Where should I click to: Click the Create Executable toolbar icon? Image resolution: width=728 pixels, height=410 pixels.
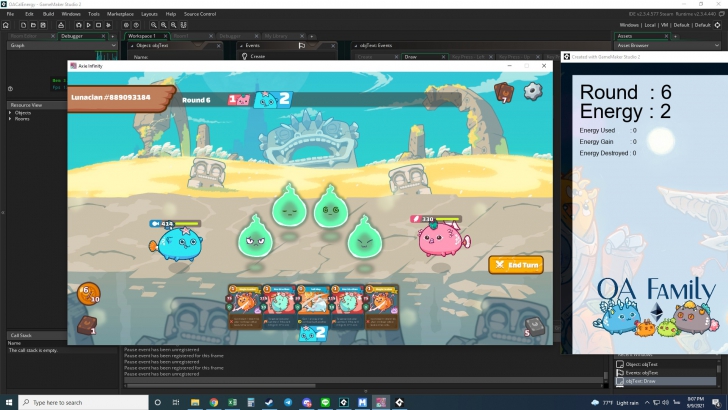(x=61, y=25)
